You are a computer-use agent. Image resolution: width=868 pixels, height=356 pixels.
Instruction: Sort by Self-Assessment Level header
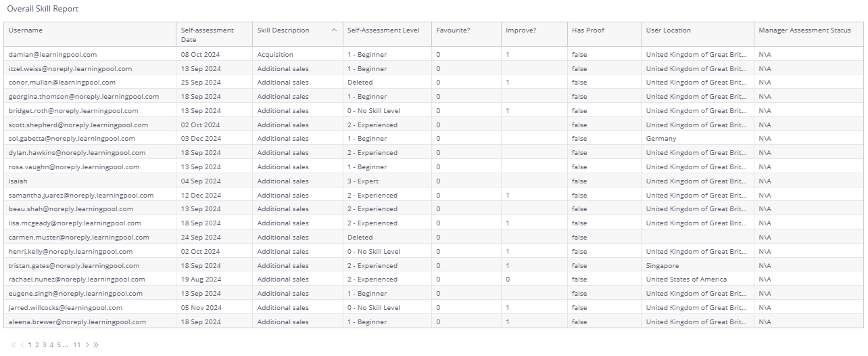tap(383, 30)
